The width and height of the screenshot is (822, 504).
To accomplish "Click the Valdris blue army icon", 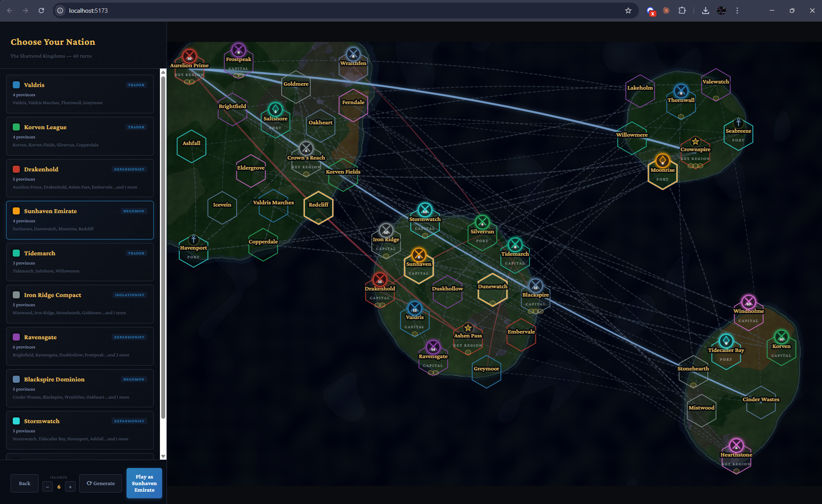I will [x=415, y=308].
